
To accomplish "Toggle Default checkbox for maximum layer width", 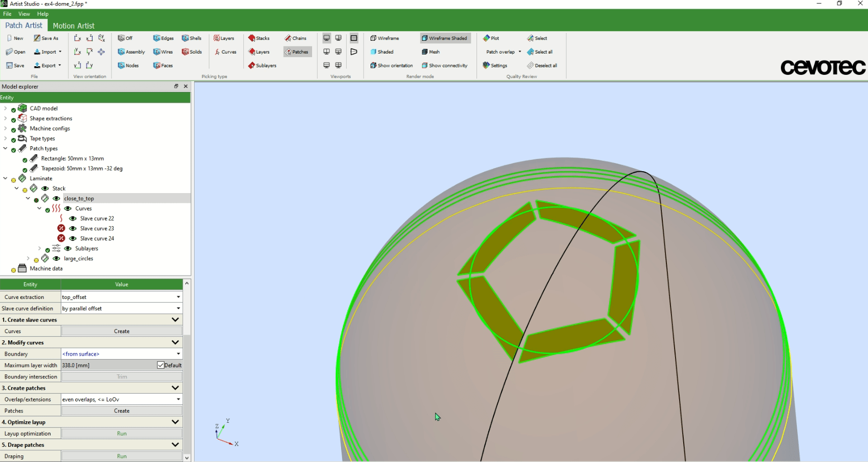I will click(161, 365).
